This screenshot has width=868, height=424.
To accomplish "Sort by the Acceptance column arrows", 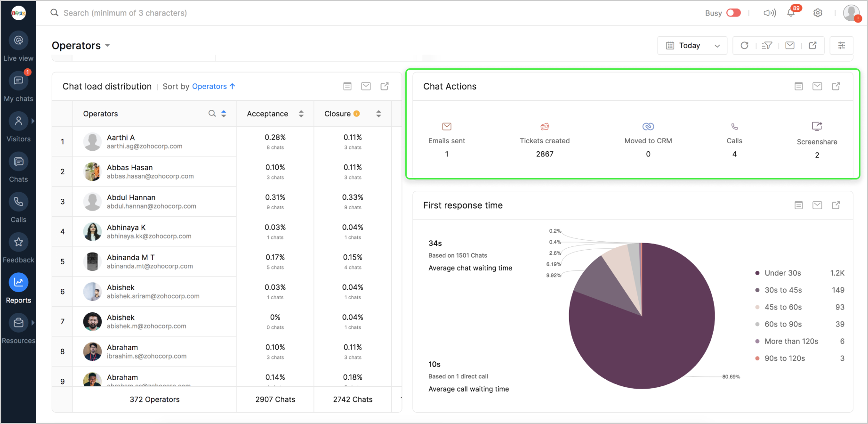I will click(x=301, y=114).
